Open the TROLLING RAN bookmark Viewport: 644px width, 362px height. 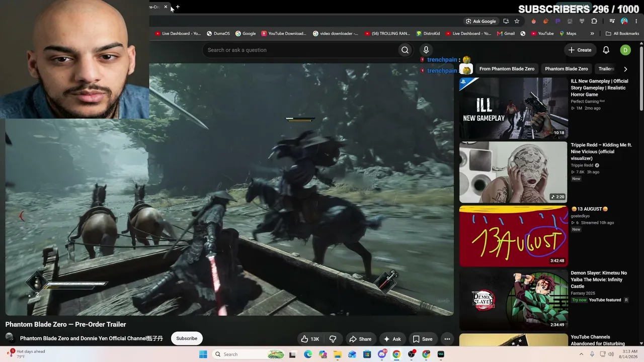pyautogui.click(x=387, y=34)
